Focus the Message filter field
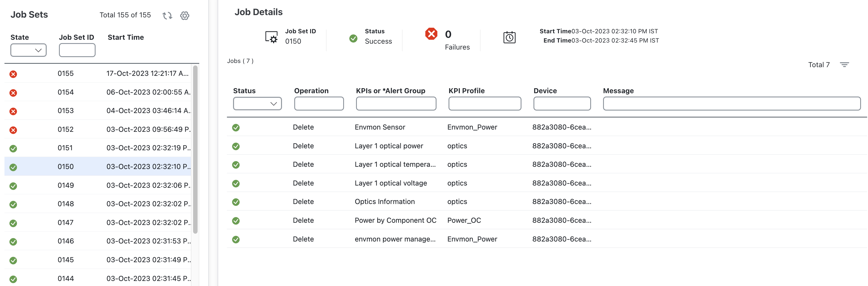 click(732, 104)
